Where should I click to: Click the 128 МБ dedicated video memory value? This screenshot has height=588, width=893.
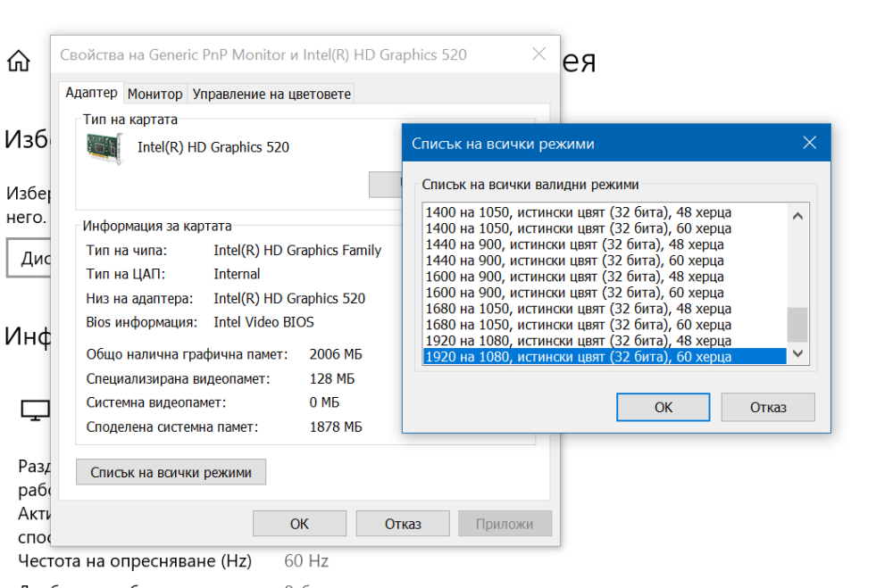(331, 378)
